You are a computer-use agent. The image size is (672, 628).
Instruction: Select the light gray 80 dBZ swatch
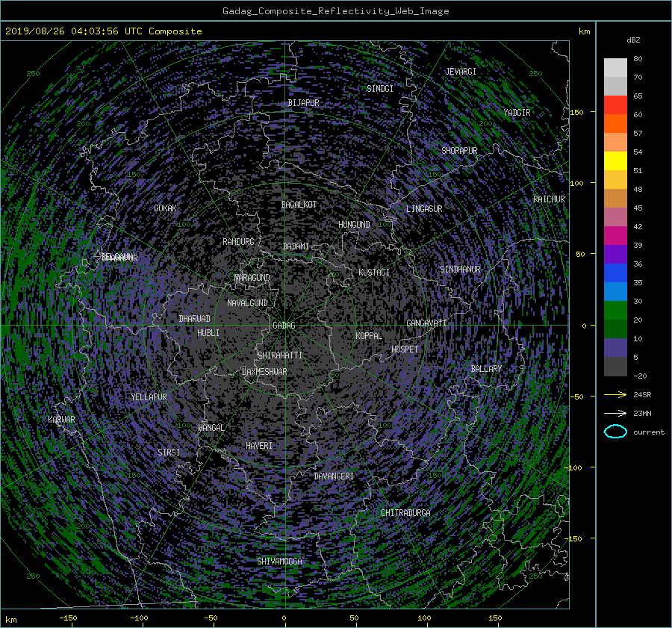point(615,67)
